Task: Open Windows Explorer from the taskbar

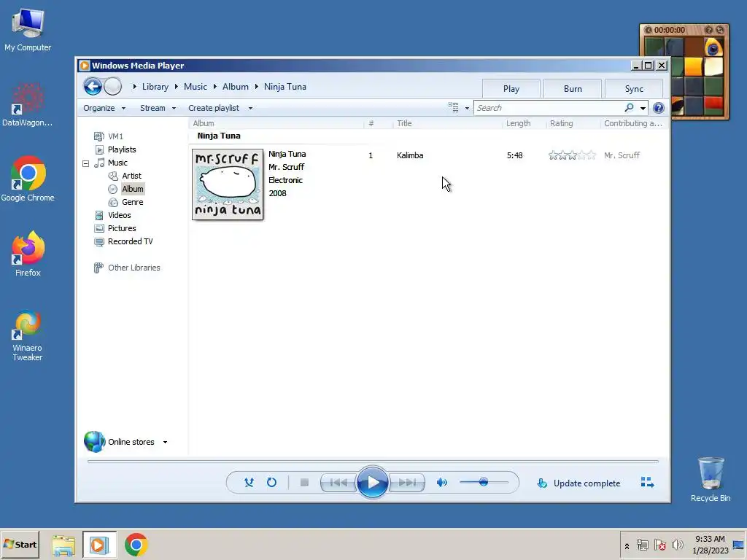Action: click(x=63, y=545)
